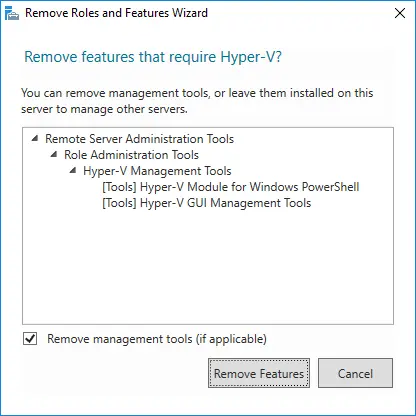The height and width of the screenshot is (416, 416).
Task: Select Hyper-V Management Tools in the tree
Action: pyautogui.click(x=157, y=171)
